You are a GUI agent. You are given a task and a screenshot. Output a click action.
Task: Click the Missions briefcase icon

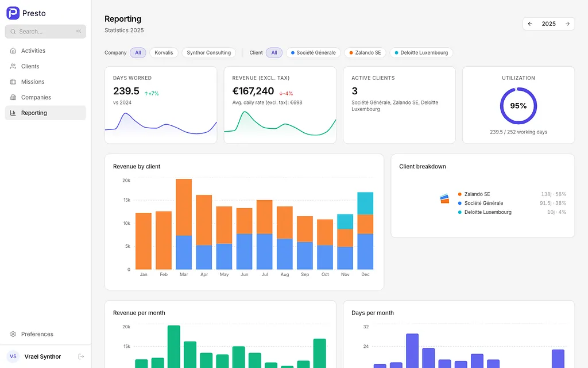tap(13, 82)
